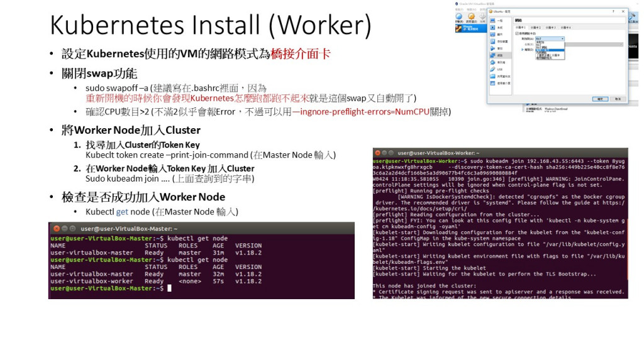This screenshot has height=362, width=644.
Task: Select the Ubuntu VM in VirtualBox Manager list
Action: (x=472, y=28)
